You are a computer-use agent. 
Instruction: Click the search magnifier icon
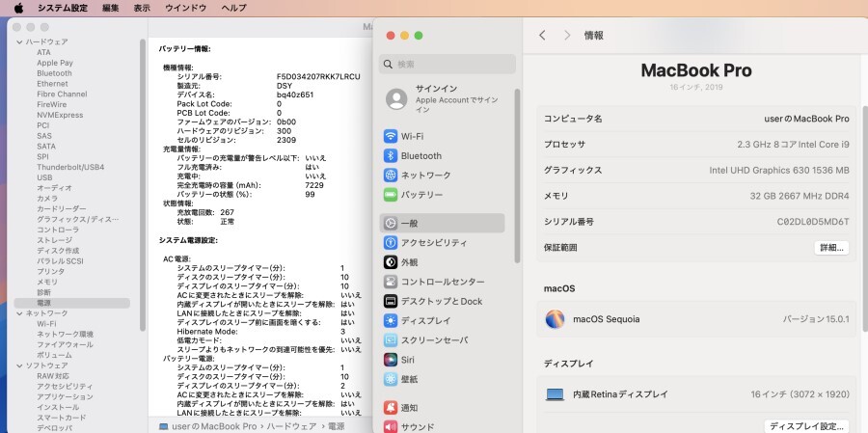(388, 65)
